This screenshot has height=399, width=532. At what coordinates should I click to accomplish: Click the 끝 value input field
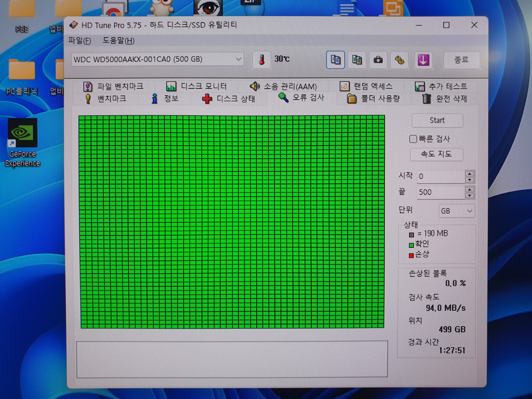(x=441, y=192)
